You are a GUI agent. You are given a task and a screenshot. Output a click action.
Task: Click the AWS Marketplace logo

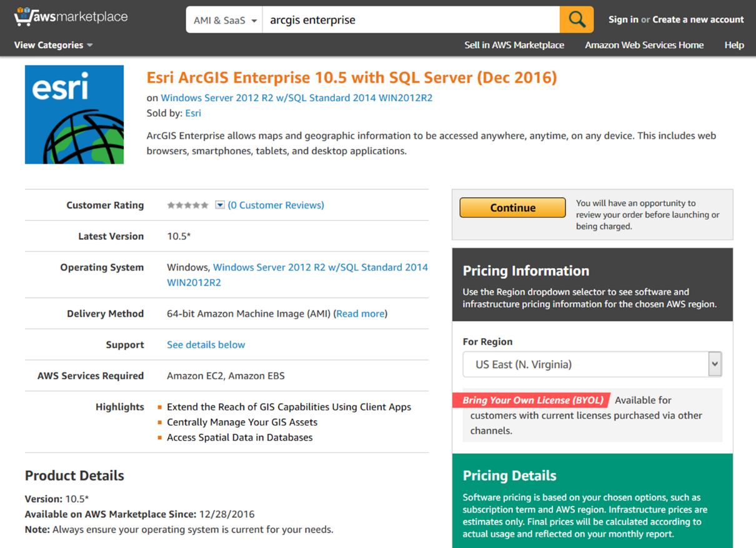coord(71,17)
